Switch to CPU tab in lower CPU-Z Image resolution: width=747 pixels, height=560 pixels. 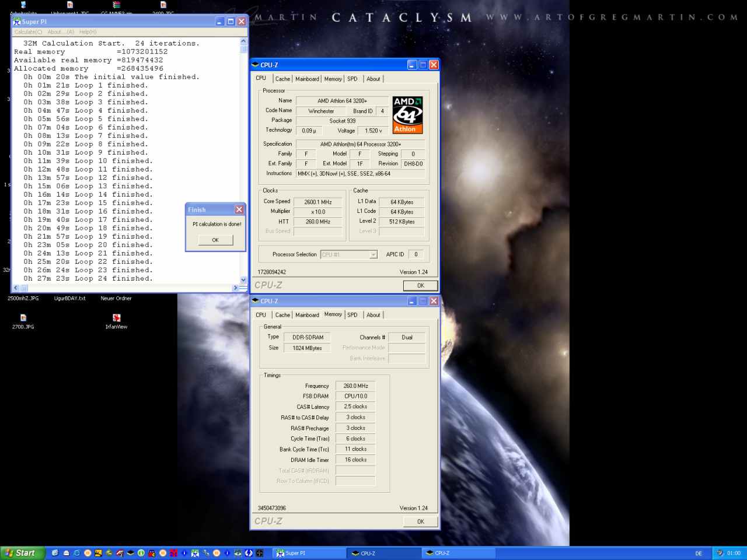pos(261,315)
